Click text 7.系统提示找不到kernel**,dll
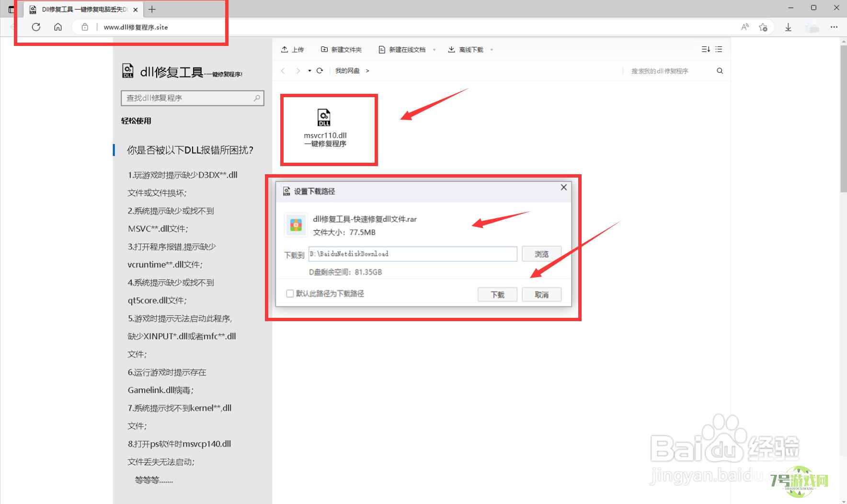Screen dimensions: 847x504 (180, 408)
